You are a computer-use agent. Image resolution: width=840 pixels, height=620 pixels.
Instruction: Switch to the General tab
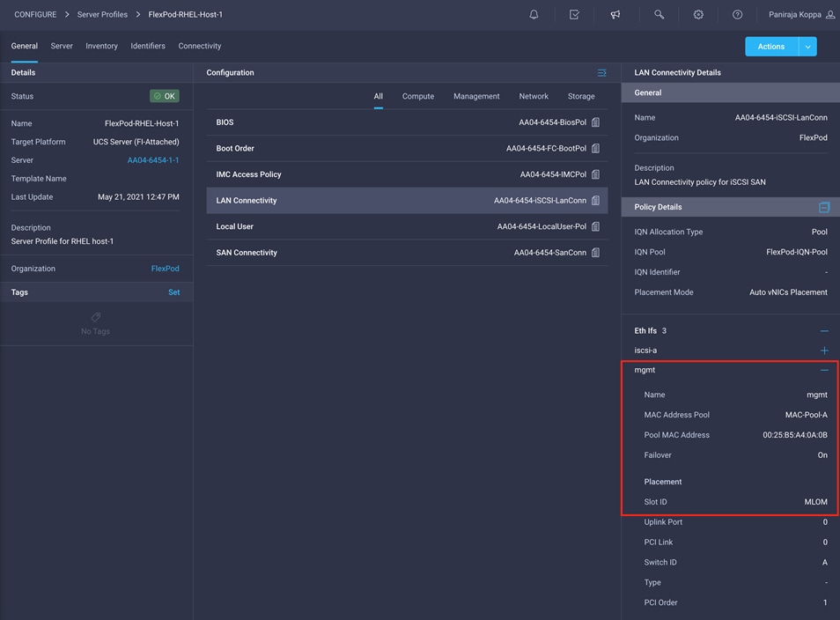[x=24, y=46]
